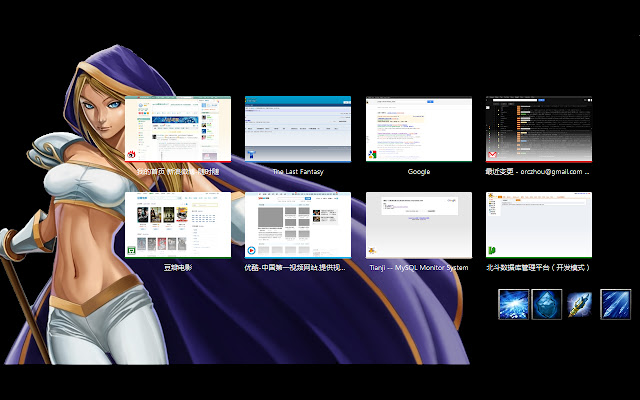Click the 优酷-中国第一视频网站 title

(295, 268)
